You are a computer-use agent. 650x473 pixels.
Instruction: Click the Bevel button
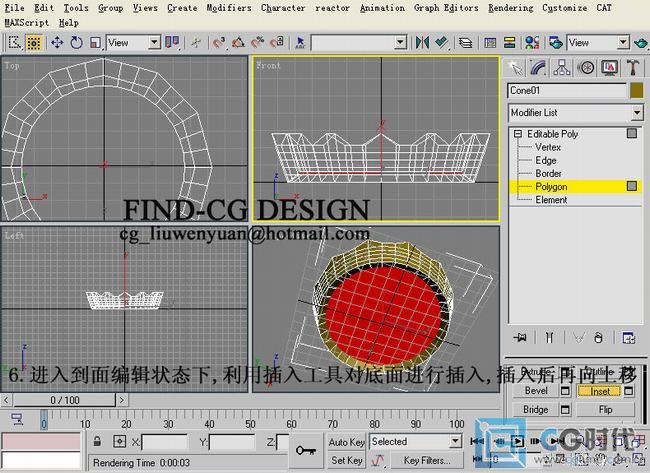pos(536,391)
